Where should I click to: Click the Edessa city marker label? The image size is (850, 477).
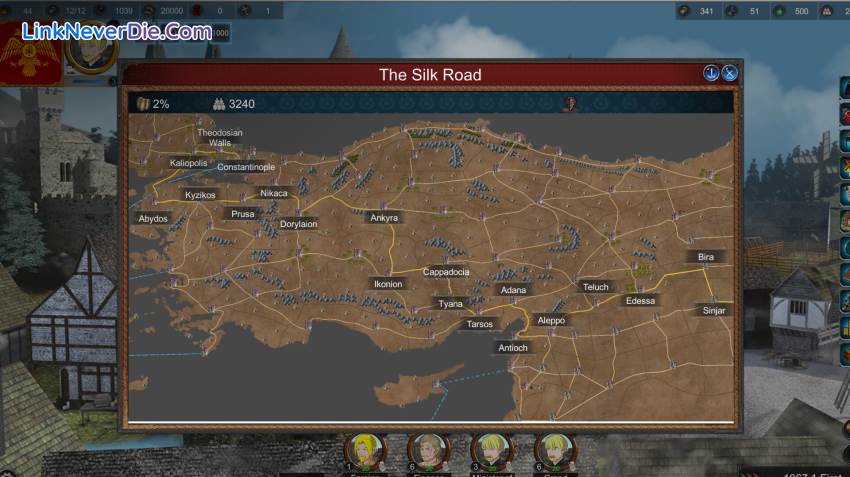(640, 301)
